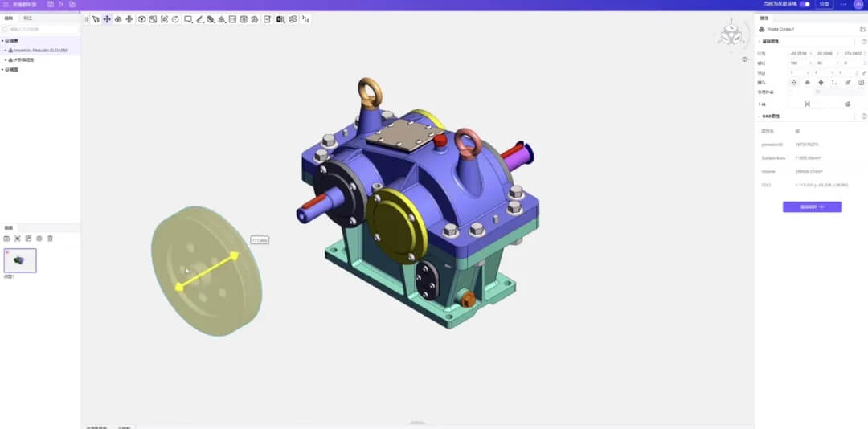Click the share button in the header
The image size is (868, 429).
pos(824,4)
